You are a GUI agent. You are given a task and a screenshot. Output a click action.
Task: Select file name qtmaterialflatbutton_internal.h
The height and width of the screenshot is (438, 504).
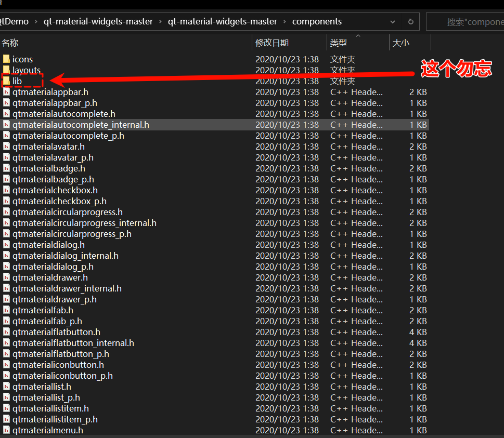[73, 343]
